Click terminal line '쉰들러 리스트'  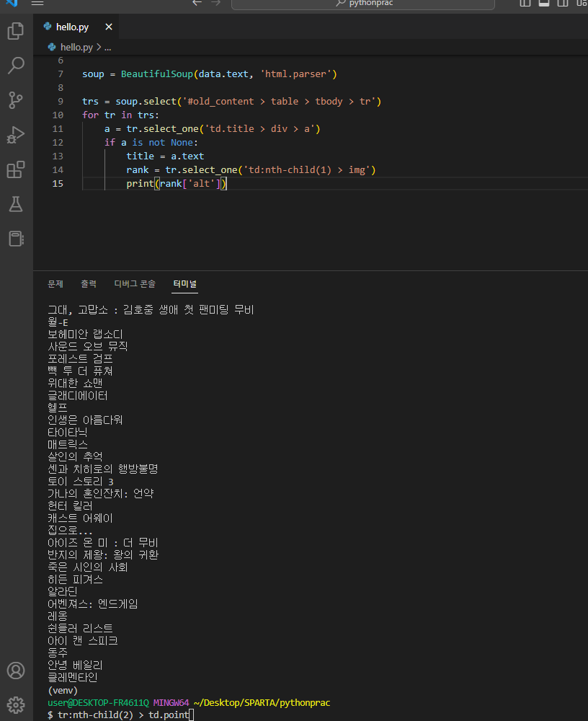80,628
